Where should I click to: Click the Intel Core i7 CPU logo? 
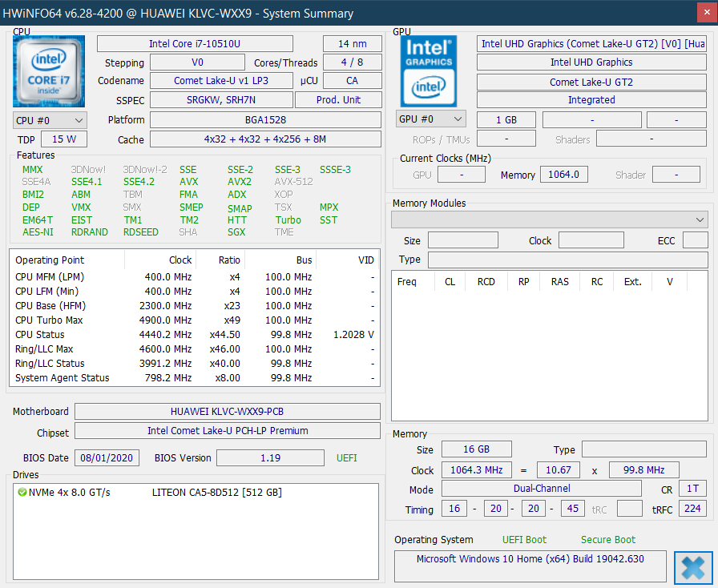[x=49, y=71]
